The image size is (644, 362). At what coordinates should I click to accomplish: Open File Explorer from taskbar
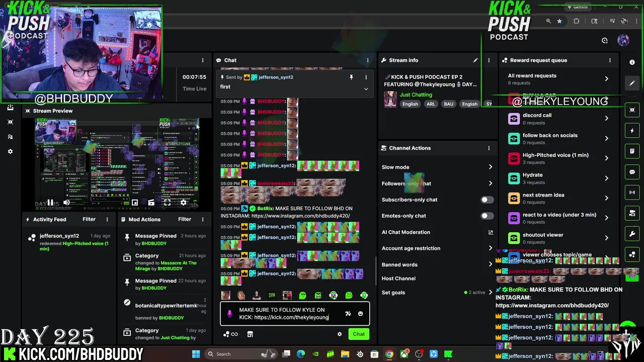(x=345, y=354)
